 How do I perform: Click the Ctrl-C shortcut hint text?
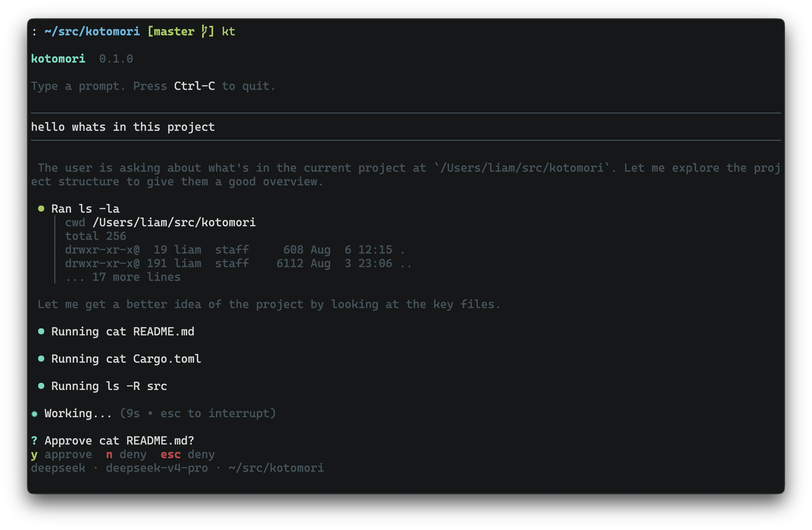pyautogui.click(x=194, y=86)
